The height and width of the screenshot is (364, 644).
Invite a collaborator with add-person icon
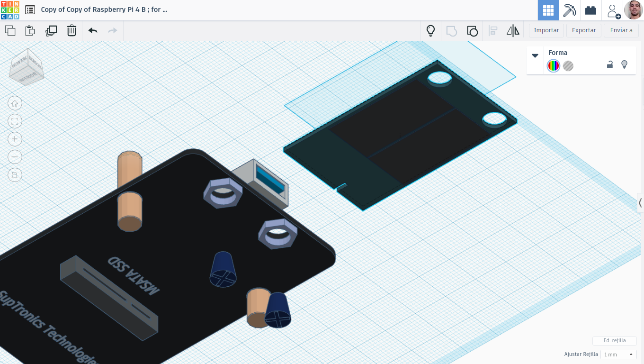[613, 11]
